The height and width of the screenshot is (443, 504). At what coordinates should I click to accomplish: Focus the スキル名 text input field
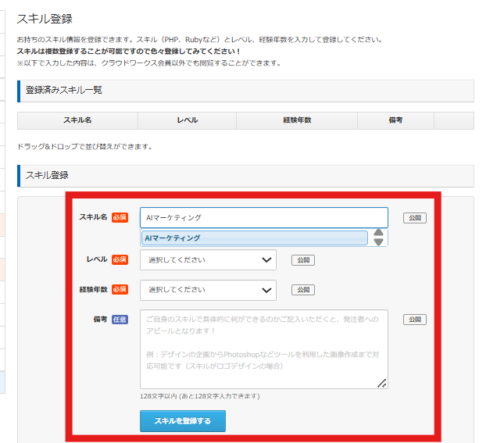(263, 218)
